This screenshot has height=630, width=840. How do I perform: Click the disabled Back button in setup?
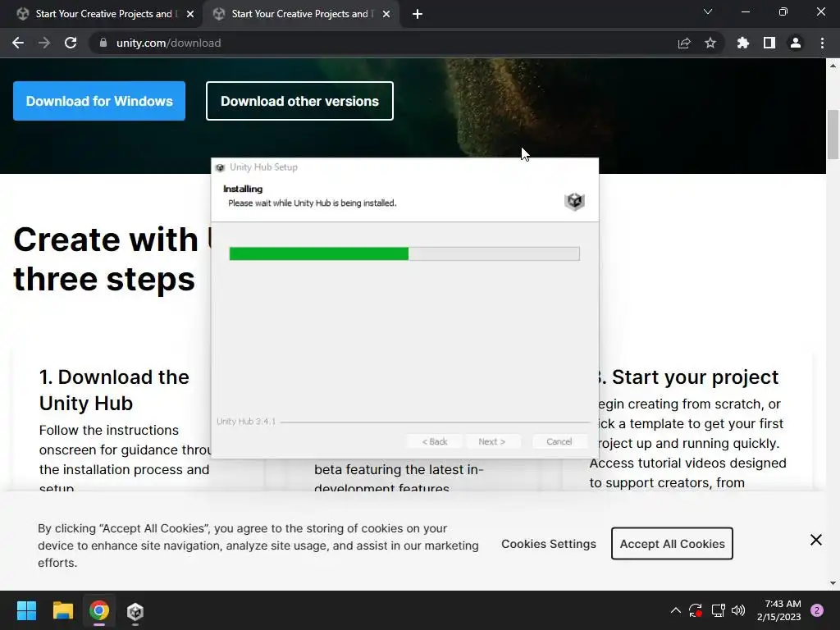tap(435, 441)
